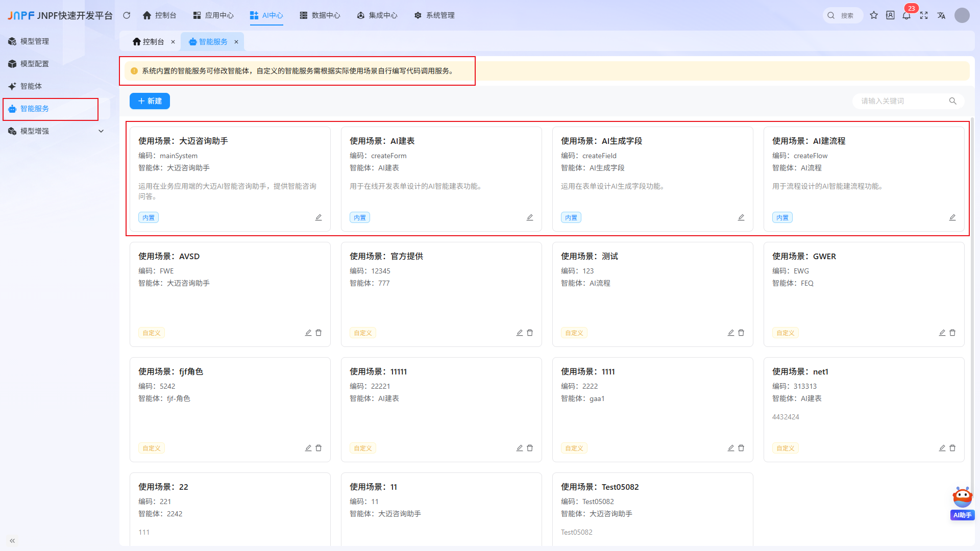Open the notifications bell icon

[x=906, y=15]
